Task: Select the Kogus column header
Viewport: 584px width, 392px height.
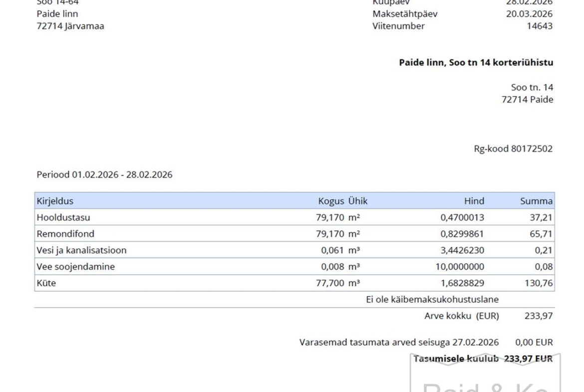Action: click(331, 201)
